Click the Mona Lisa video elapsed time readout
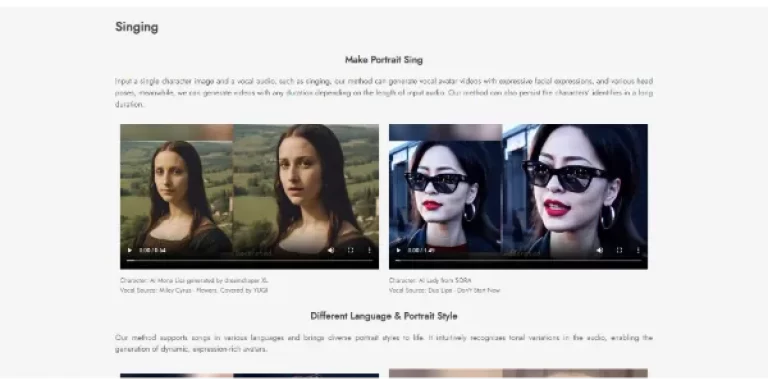The height and width of the screenshot is (385, 768). click(x=152, y=250)
